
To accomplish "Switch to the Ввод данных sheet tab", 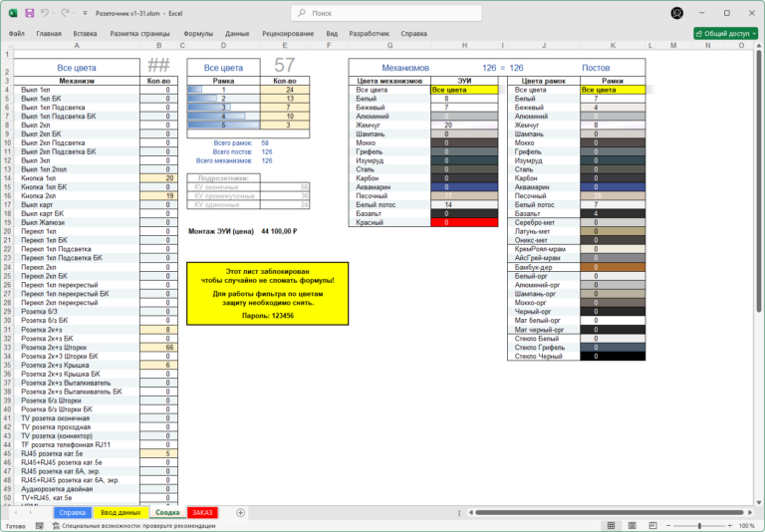I will pos(121,512).
